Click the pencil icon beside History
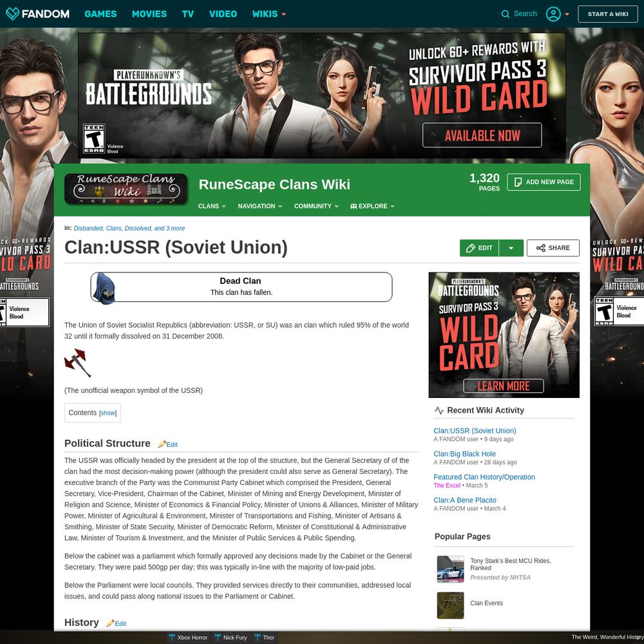644x644 pixels. pyautogui.click(x=110, y=623)
